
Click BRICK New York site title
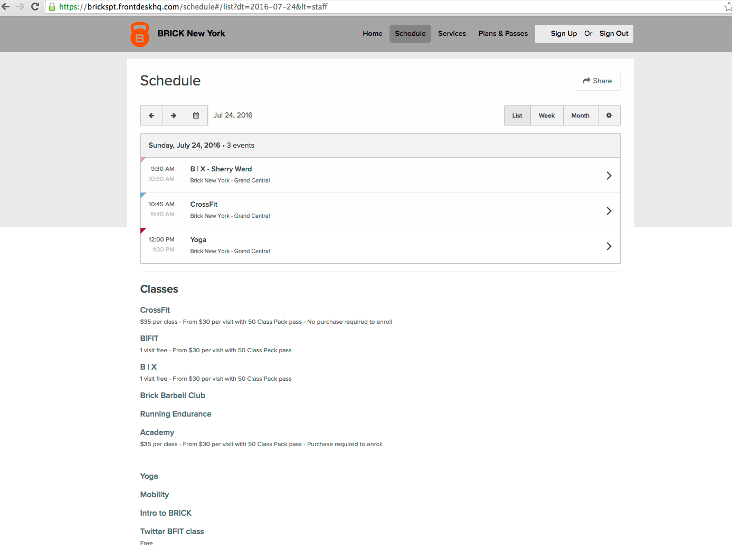[191, 34]
